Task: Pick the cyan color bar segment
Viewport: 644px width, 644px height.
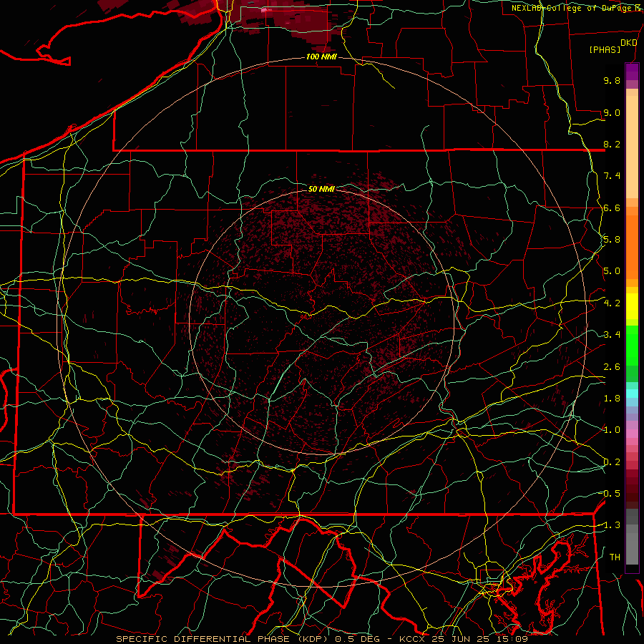Action: click(632, 394)
